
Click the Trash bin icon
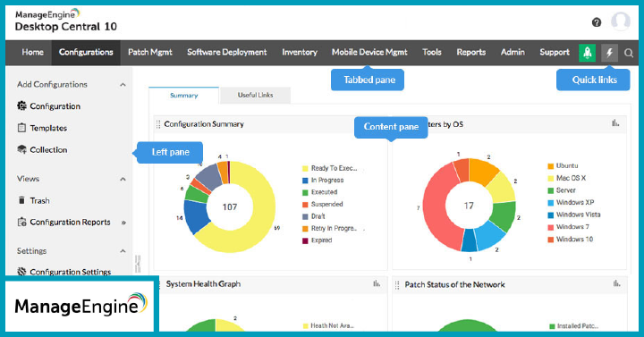tap(21, 200)
